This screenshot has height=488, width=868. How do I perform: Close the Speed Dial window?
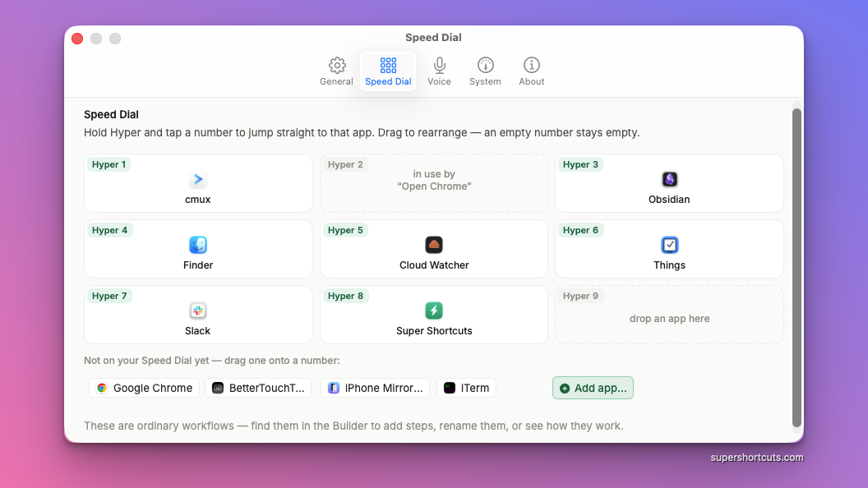(x=77, y=39)
